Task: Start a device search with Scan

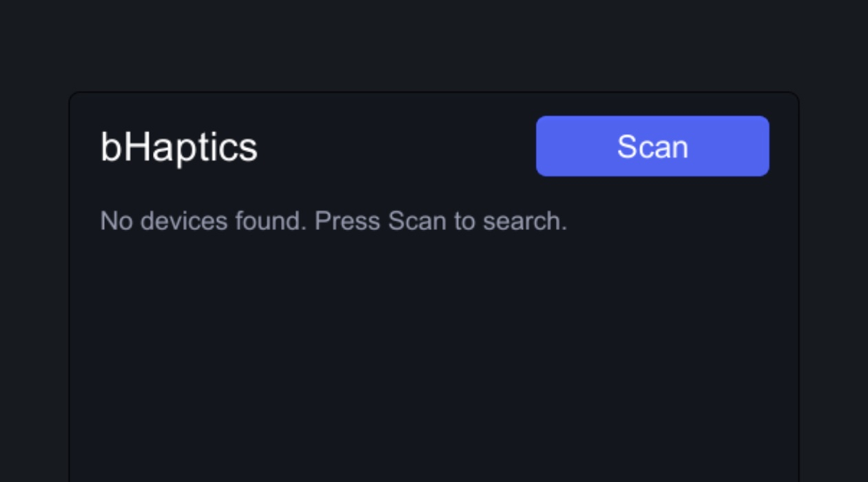Action: click(652, 146)
